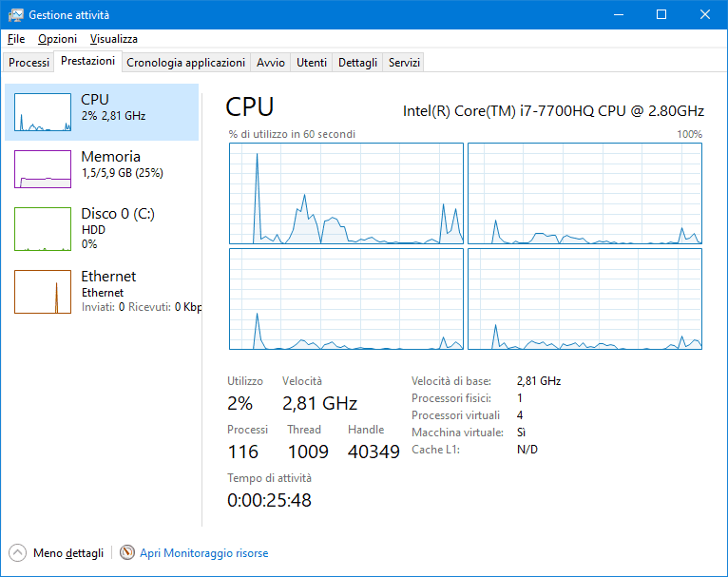The height and width of the screenshot is (577, 728).
Task: Maximize the Gestione attività window
Action: point(661,15)
